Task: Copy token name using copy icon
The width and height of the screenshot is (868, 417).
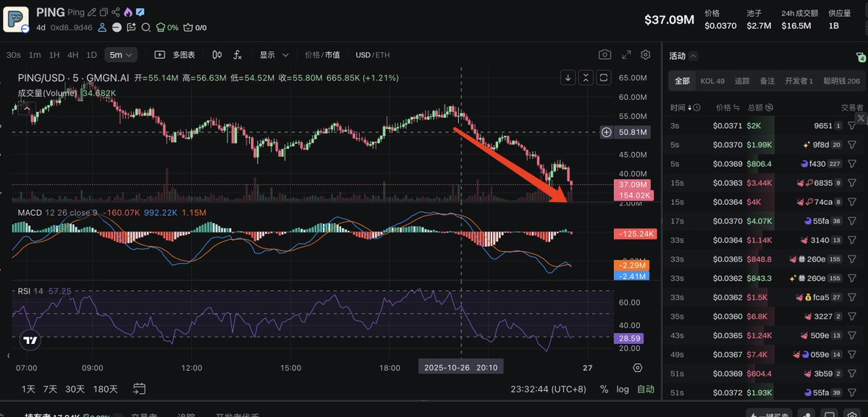Action: [104, 13]
